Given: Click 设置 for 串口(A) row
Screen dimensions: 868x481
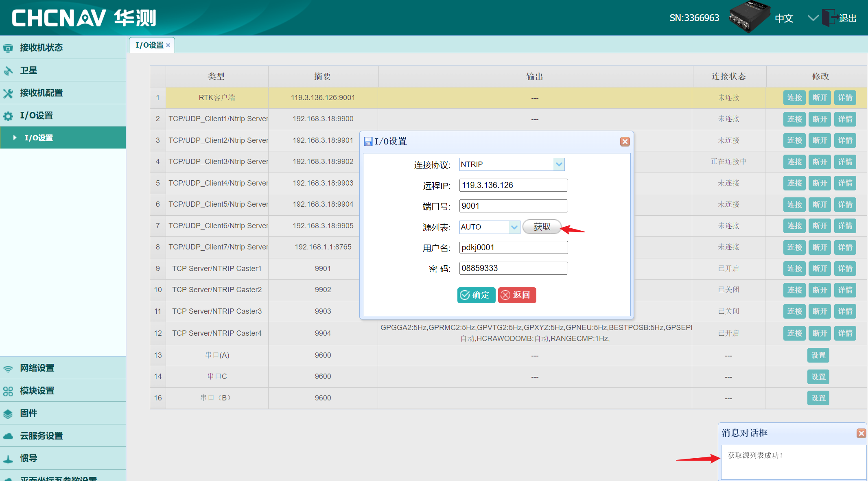Looking at the screenshot, I should click(x=818, y=355).
